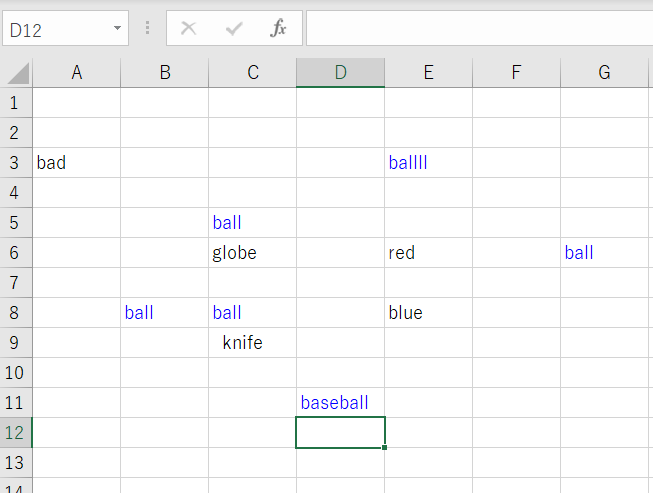The height and width of the screenshot is (493, 653).
Task: Select row 7 header
Action: click(x=16, y=283)
